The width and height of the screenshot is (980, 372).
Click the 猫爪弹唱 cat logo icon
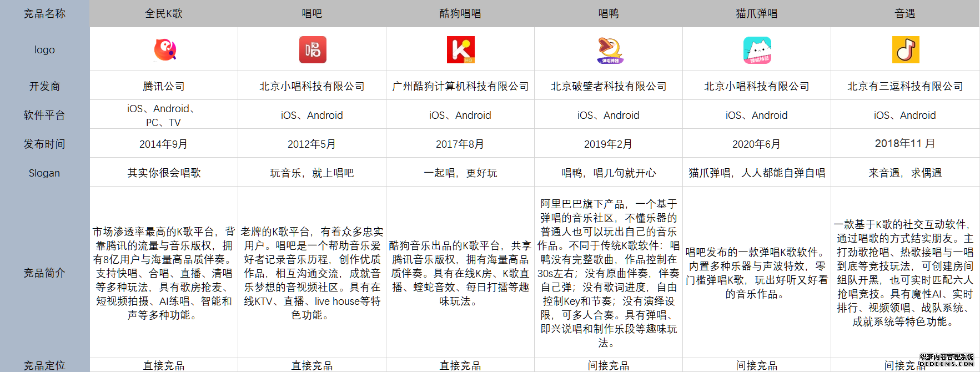757,50
